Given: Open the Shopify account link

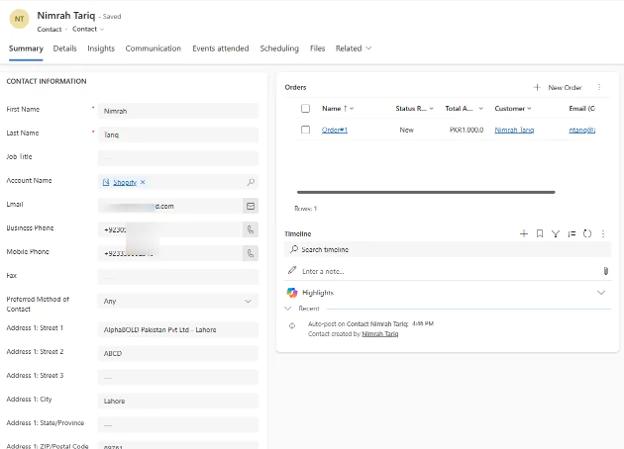Looking at the screenshot, I should coord(125,182).
